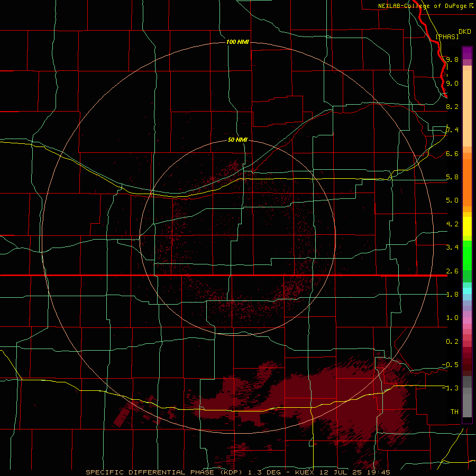Click the 3.4 legend value
The image size is (476, 476).
452,248
